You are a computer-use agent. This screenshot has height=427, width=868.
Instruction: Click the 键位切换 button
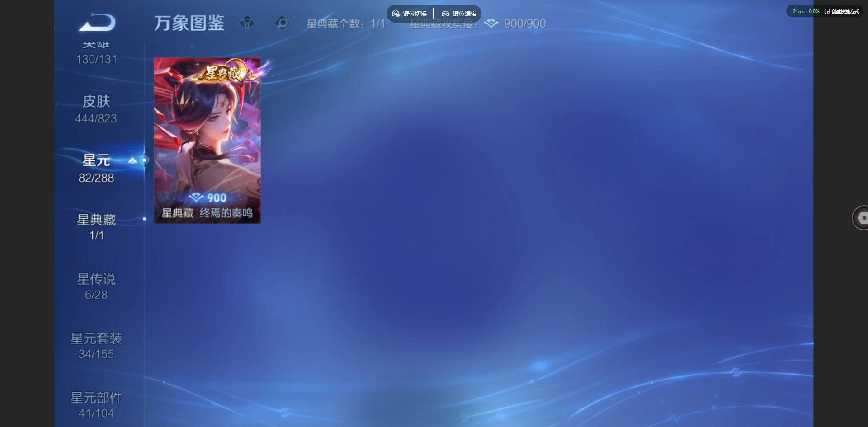(x=409, y=14)
